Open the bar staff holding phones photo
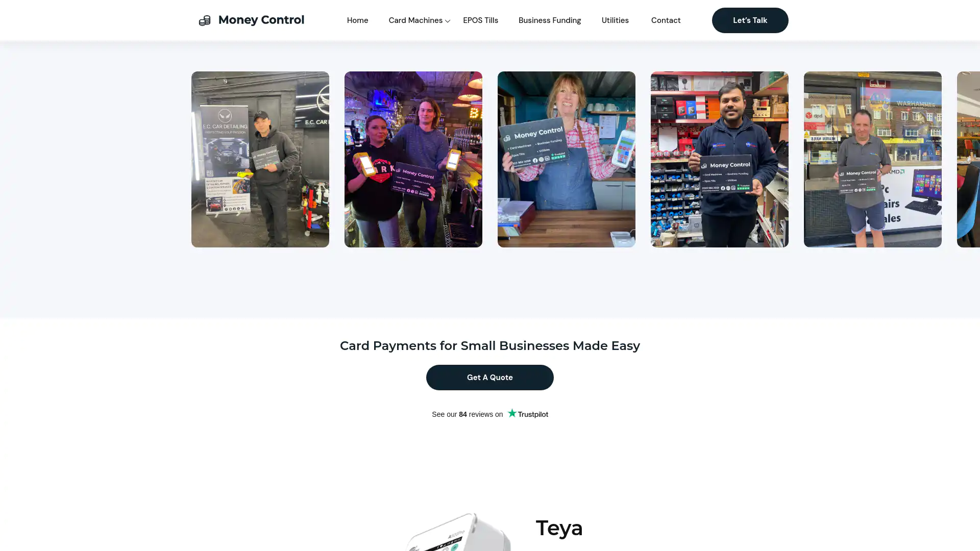Image resolution: width=980 pixels, height=551 pixels. [413, 159]
